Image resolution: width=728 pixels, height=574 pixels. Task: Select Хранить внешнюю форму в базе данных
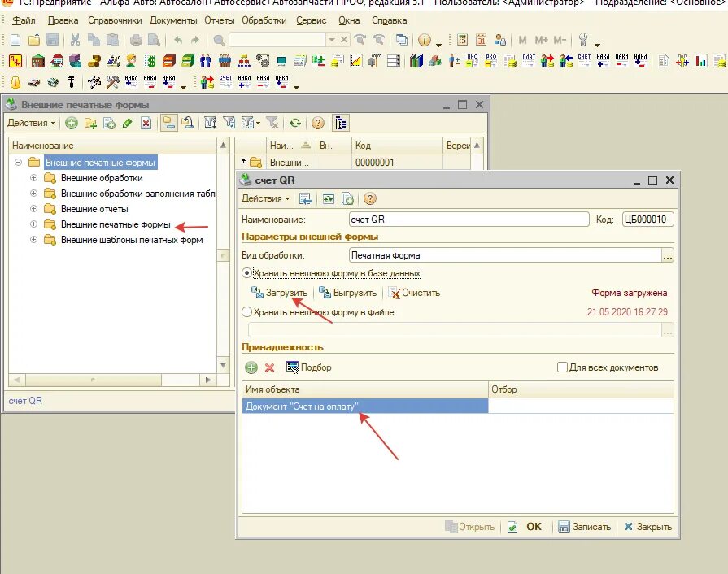pos(247,273)
